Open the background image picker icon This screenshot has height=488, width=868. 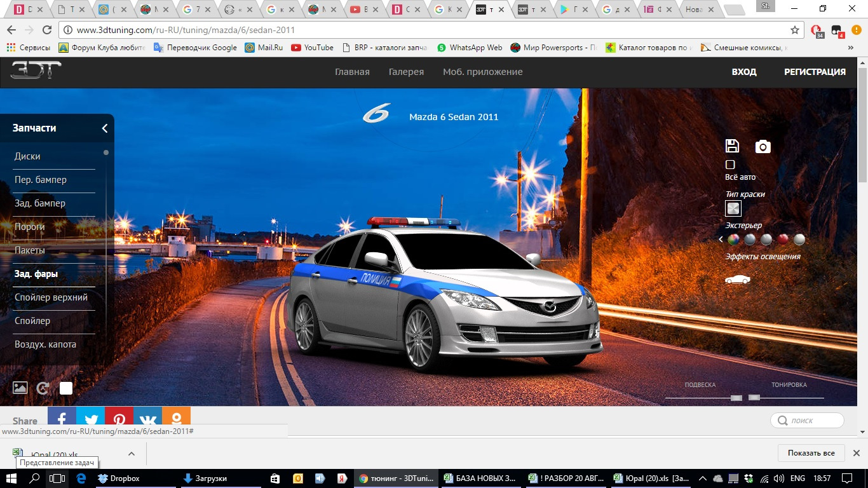(x=20, y=388)
